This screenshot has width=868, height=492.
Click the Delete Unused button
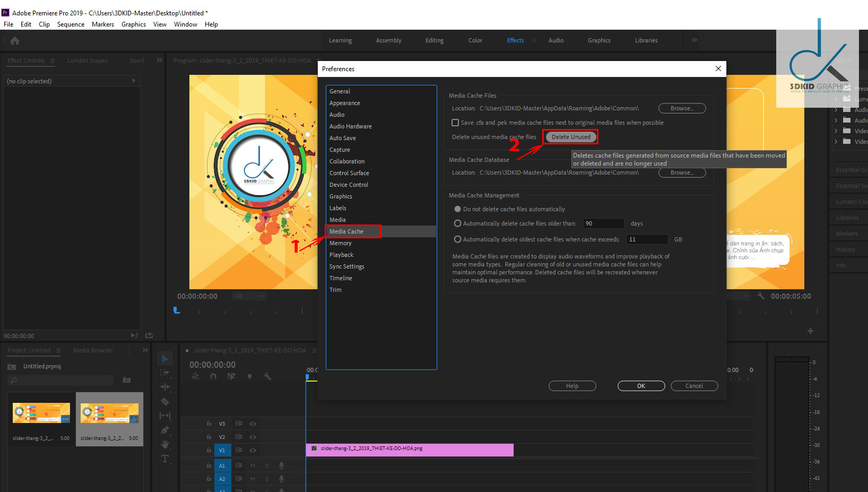[571, 137]
